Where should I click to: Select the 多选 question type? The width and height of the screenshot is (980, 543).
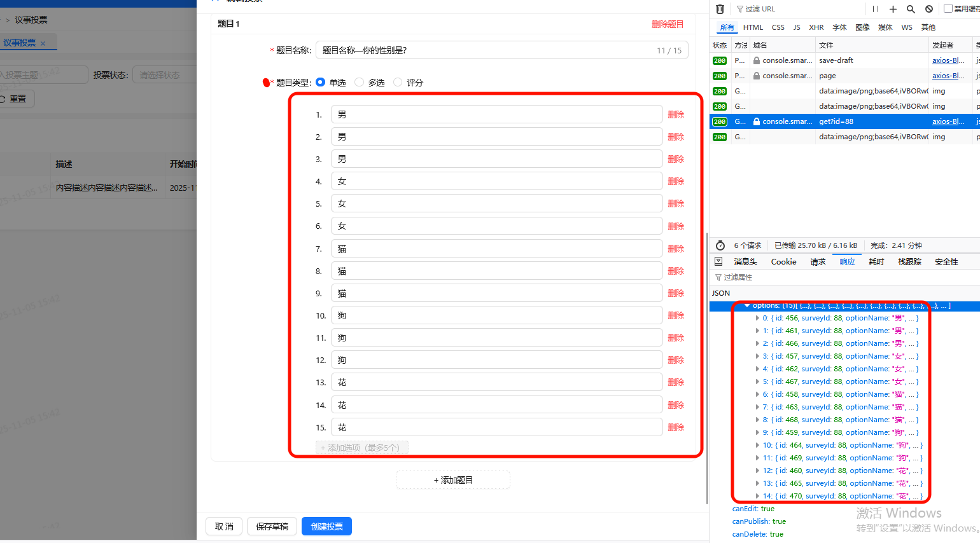coord(360,83)
